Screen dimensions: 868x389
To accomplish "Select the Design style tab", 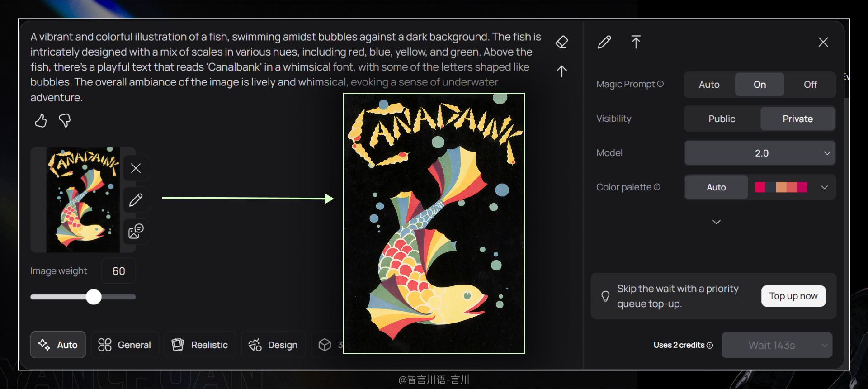I will (x=273, y=345).
